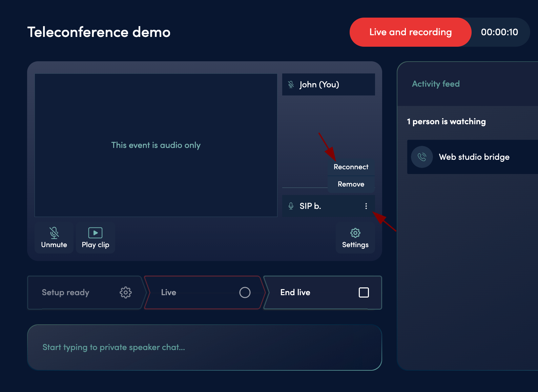The height and width of the screenshot is (392, 538).
Task: Select Reconnect from the context menu
Action: tap(351, 167)
